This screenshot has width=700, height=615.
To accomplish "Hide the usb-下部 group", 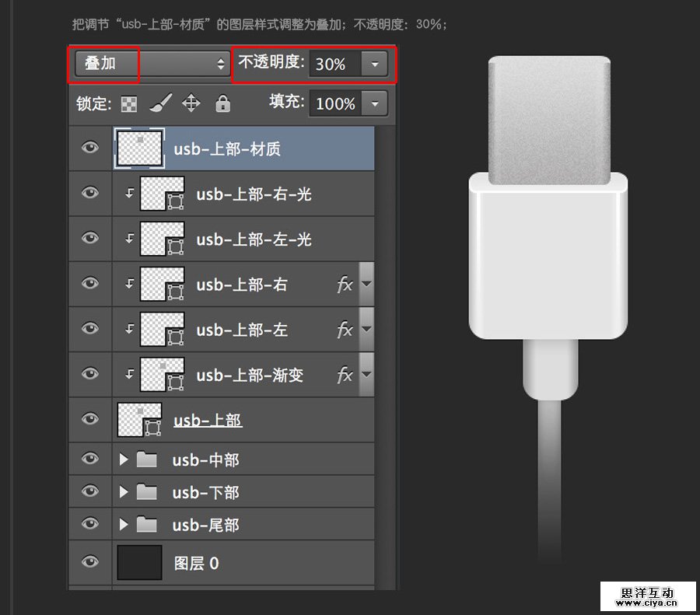I will [x=89, y=491].
